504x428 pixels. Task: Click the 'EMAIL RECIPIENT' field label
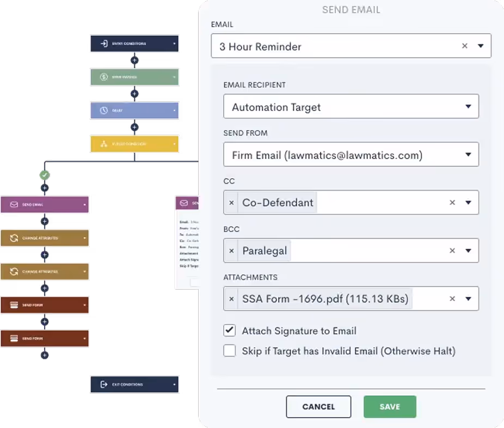point(255,85)
